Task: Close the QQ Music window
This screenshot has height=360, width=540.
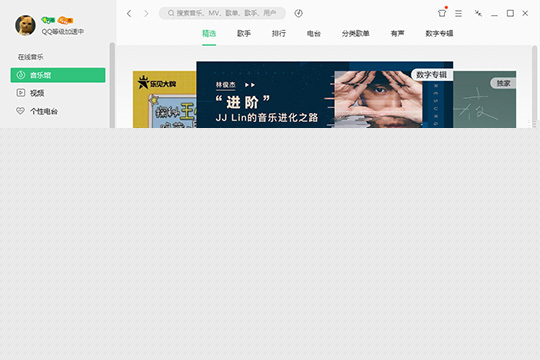Action: pyautogui.click(x=525, y=13)
